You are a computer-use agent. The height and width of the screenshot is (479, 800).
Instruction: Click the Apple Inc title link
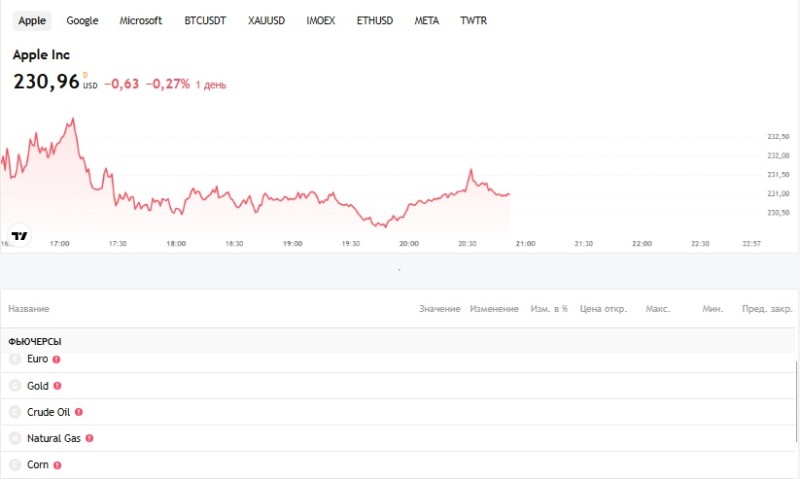41,55
